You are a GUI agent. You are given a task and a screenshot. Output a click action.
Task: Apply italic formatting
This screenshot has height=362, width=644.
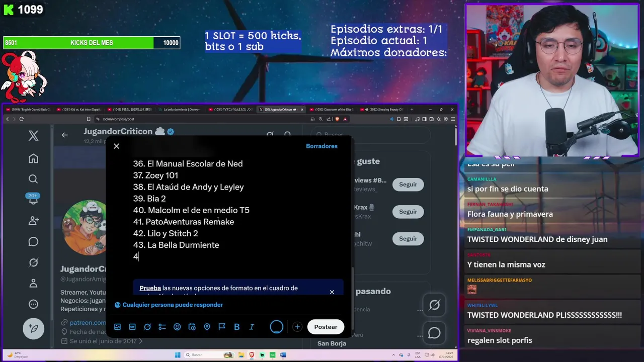[252, 327]
